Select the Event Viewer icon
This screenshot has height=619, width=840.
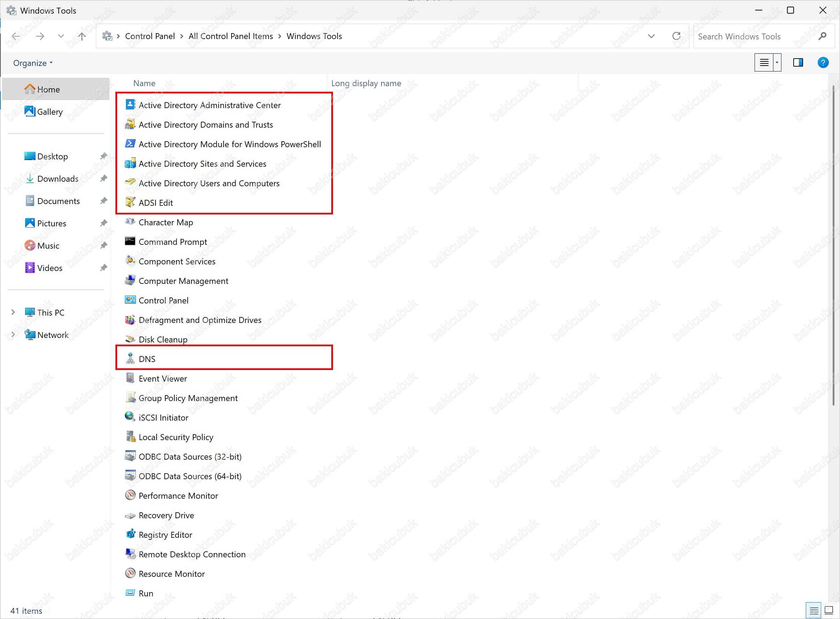point(130,378)
